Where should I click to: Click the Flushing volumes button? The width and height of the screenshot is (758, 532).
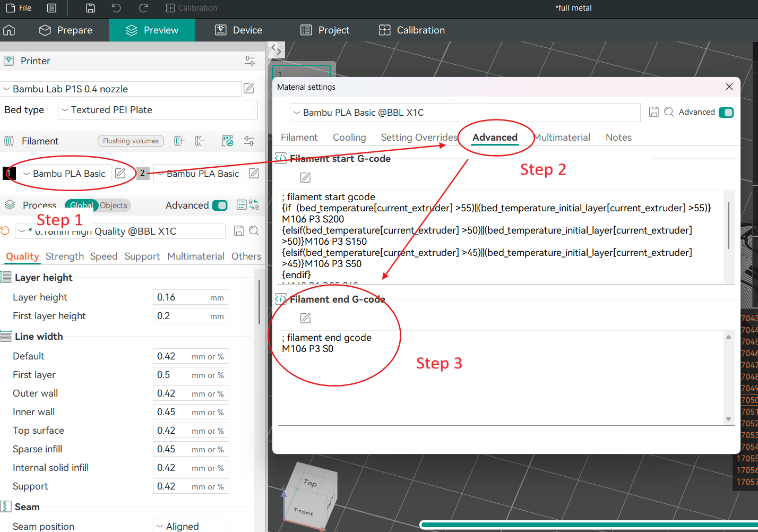pyautogui.click(x=131, y=141)
